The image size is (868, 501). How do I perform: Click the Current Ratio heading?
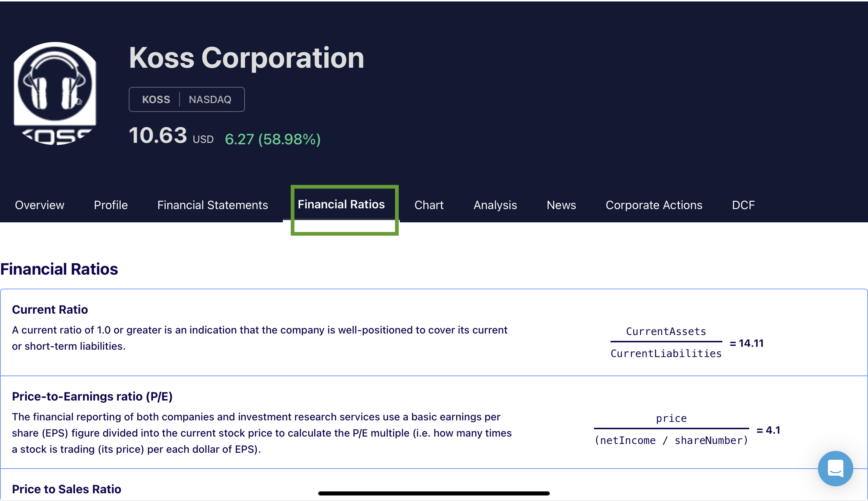50,310
